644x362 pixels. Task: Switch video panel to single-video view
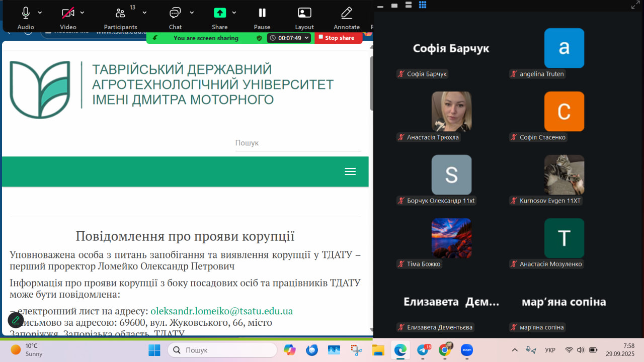pos(395,6)
